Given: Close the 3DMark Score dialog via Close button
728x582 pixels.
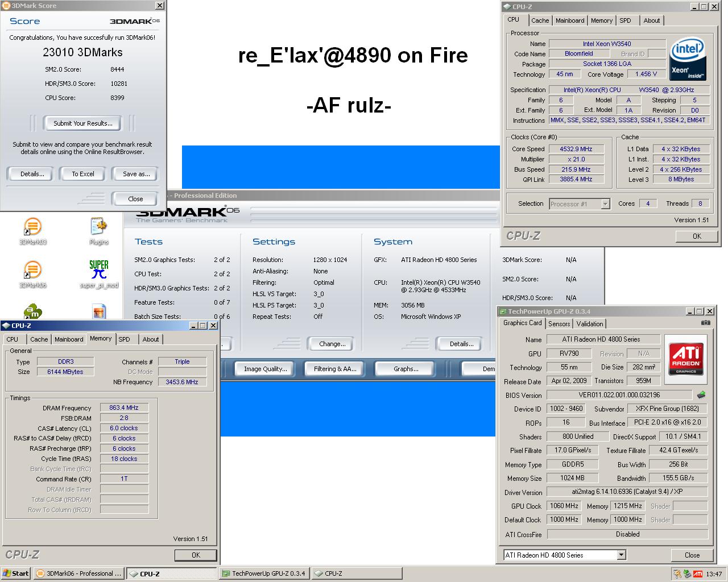Looking at the screenshot, I should pos(135,199).
